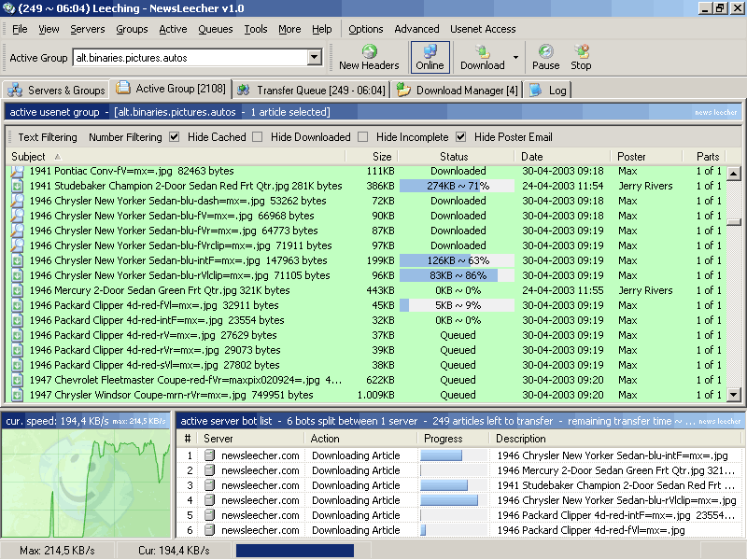Click the Number Filtering button

tap(125, 137)
